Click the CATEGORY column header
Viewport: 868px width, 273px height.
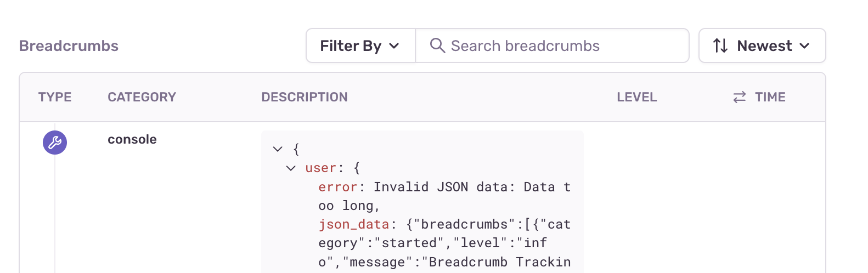pos(142,97)
